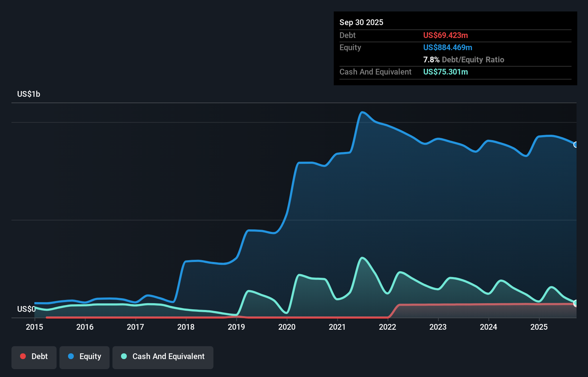
Task: Select the Sep 30 2025 tooltip header
Action: 361,22
